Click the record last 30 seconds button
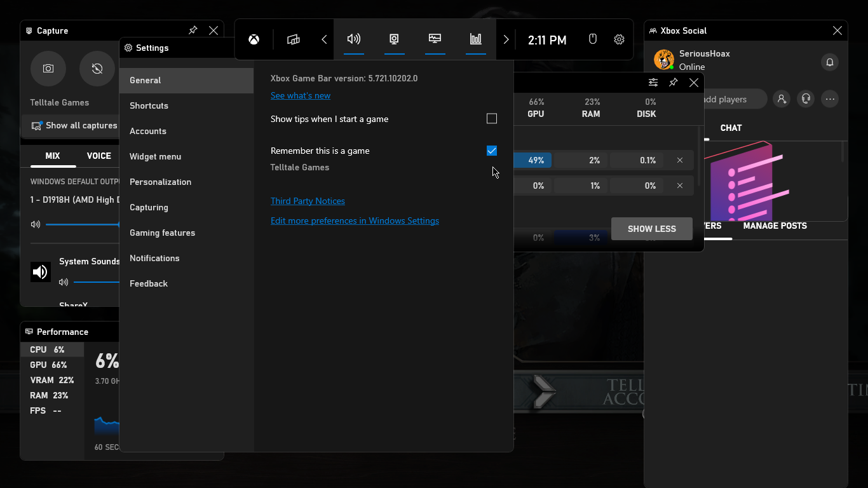Viewport: 868px width, 488px height. [97, 69]
